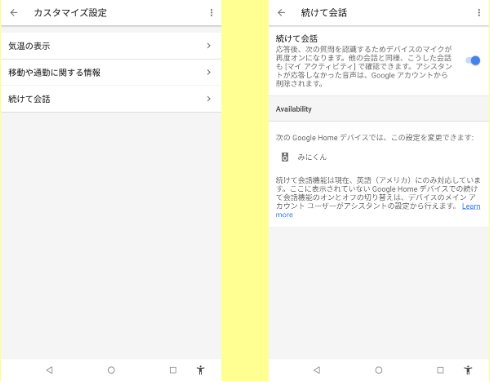The image size is (490, 381).
Task: Click 次の Google Home デバイスでは text
Action: pos(375,137)
